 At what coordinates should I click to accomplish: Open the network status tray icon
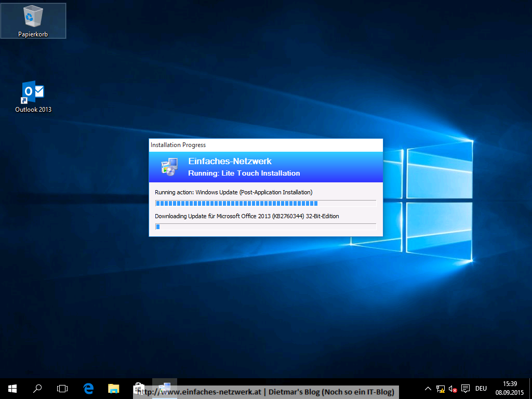point(441,389)
